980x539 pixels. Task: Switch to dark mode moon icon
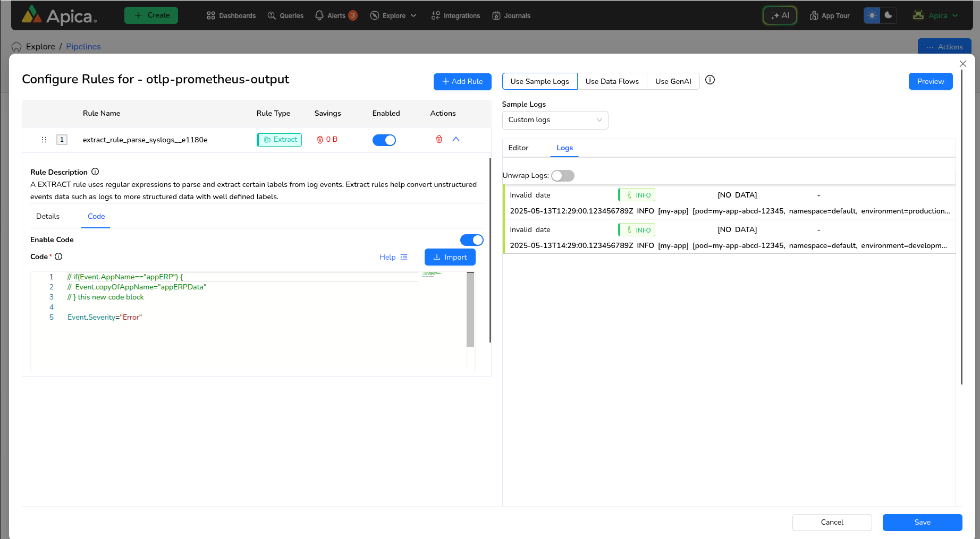[x=888, y=15]
